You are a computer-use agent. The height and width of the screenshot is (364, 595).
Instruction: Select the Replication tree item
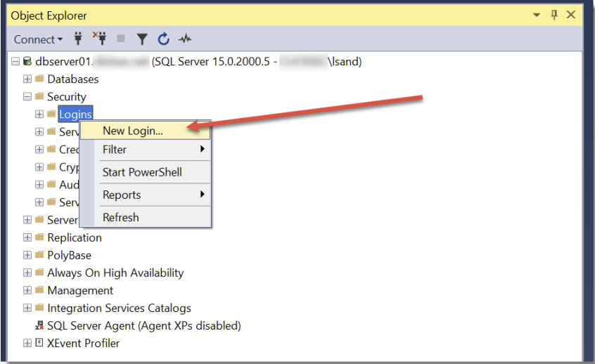point(75,238)
